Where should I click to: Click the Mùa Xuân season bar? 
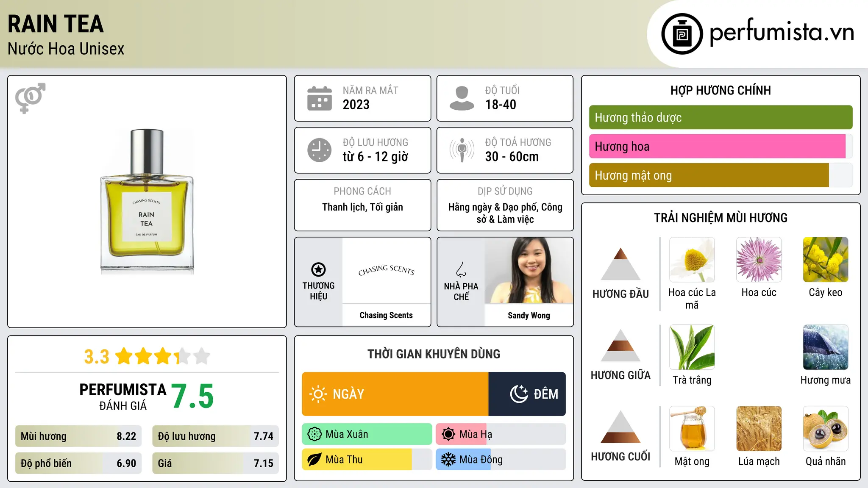[x=367, y=434]
